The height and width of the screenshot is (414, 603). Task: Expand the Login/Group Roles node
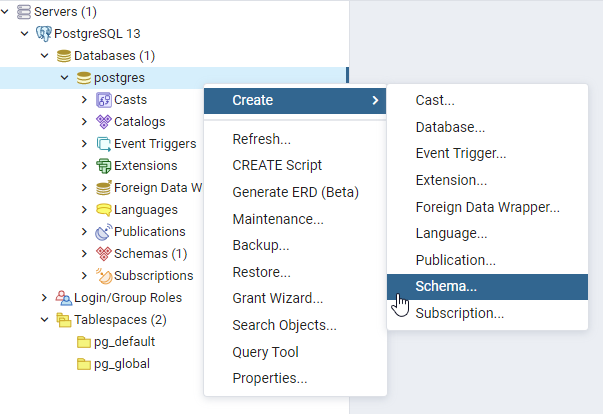pyautogui.click(x=44, y=298)
